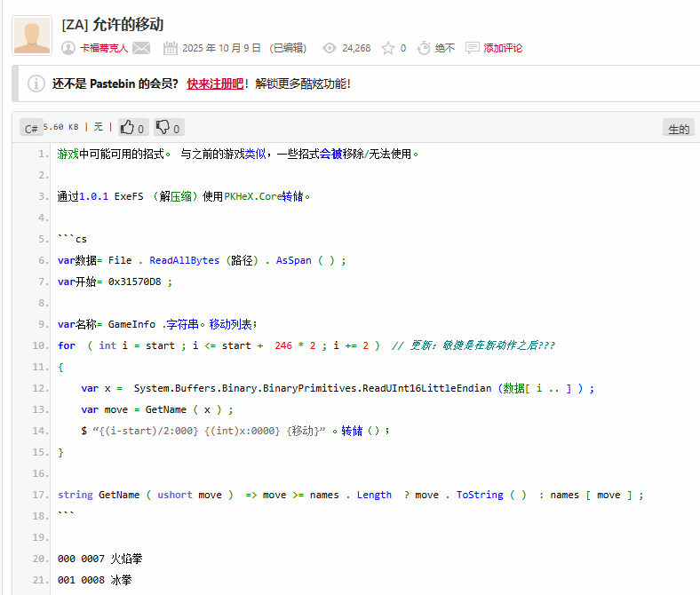Viewport: 700px width, 595px height.
Task: Click the thumbs-up like button
Action: [132, 128]
